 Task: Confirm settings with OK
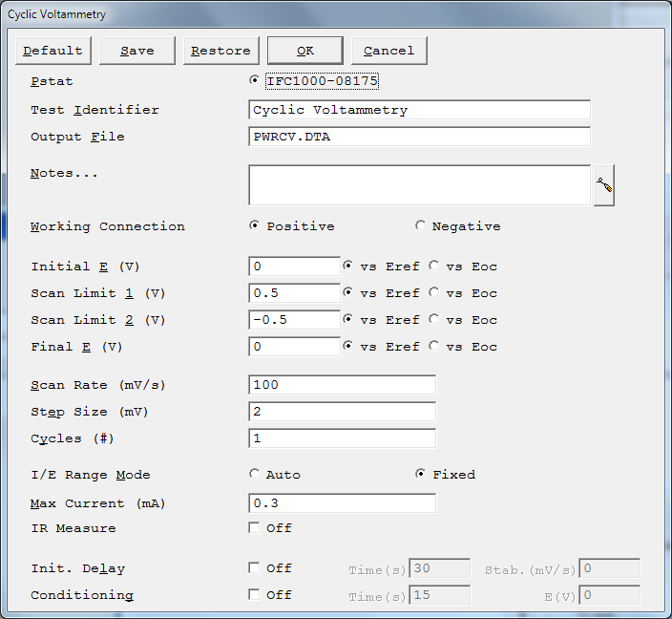[x=305, y=51]
